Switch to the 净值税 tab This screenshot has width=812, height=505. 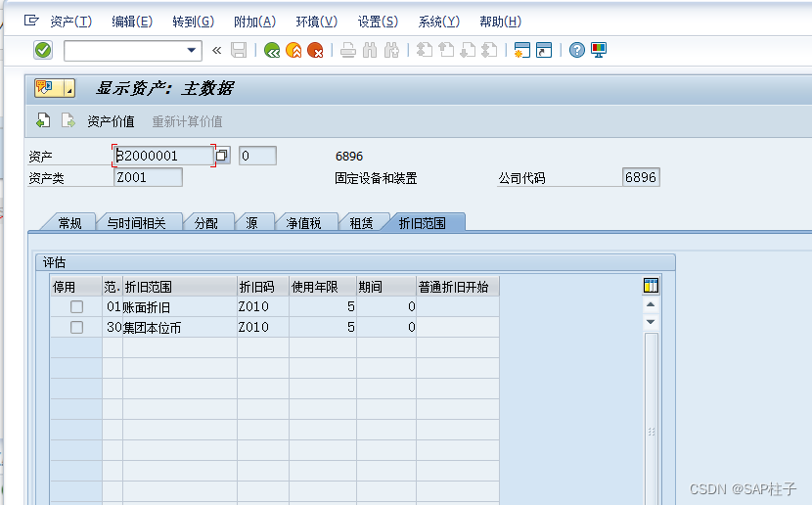point(304,223)
